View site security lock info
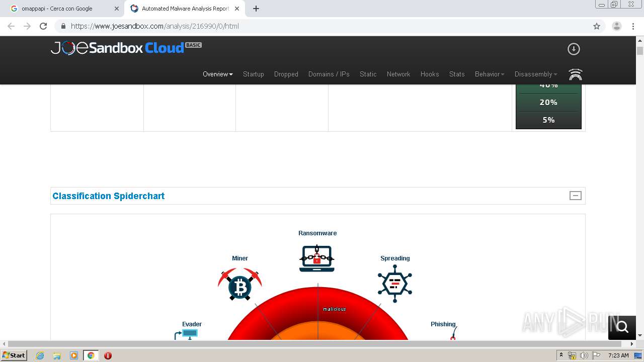The image size is (644, 362). (x=63, y=26)
